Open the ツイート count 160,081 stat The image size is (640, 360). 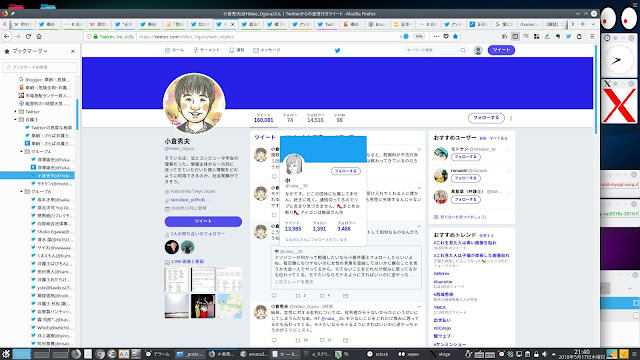pyautogui.click(x=264, y=118)
